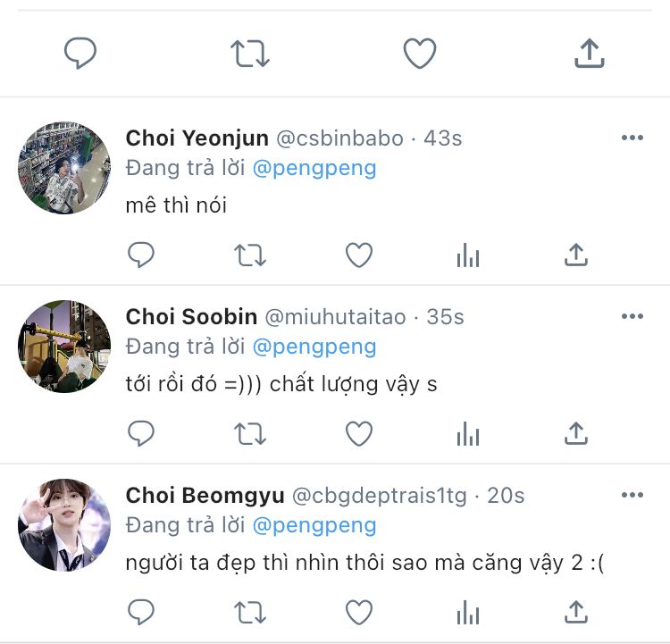The height and width of the screenshot is (644, 670).
Task: View analytics on Choi Beomgyu's tweet
Action: tap(467, 613)
